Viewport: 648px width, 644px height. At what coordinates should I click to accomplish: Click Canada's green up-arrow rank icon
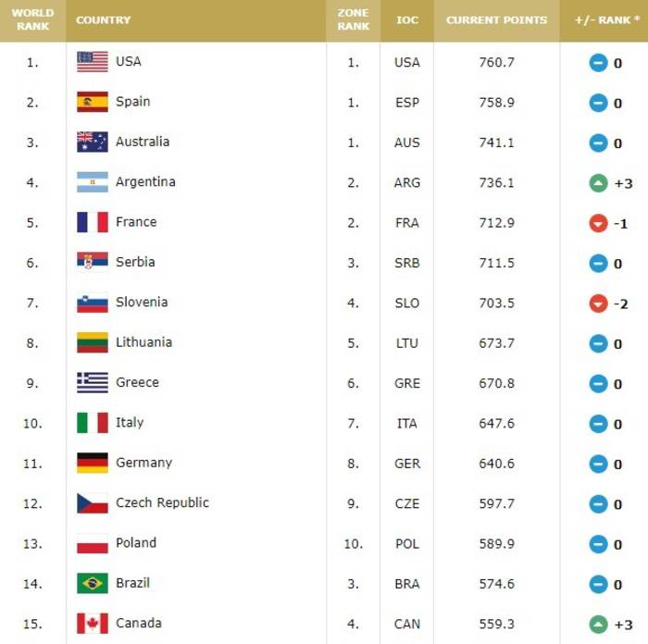pos(598,625)
